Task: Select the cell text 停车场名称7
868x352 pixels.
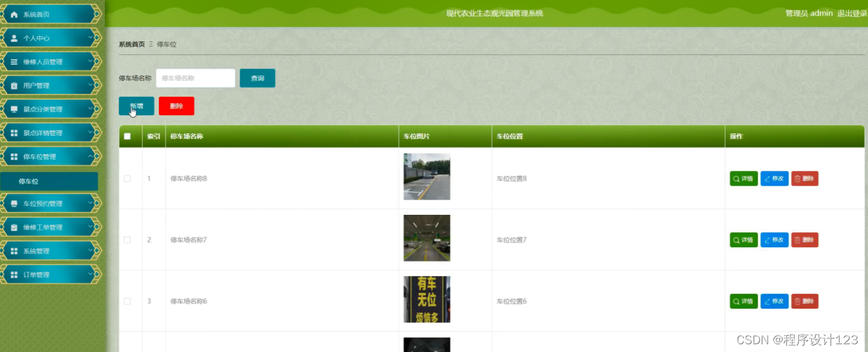Action: pyautogui.click(x=188, y=240)
